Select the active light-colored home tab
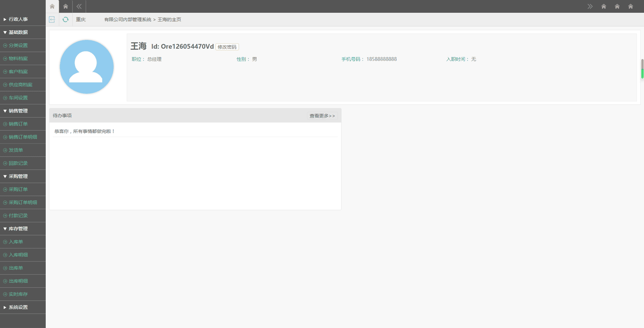This screenshot has width=644, height=328. pyautogui.click(x=52, y=6)
